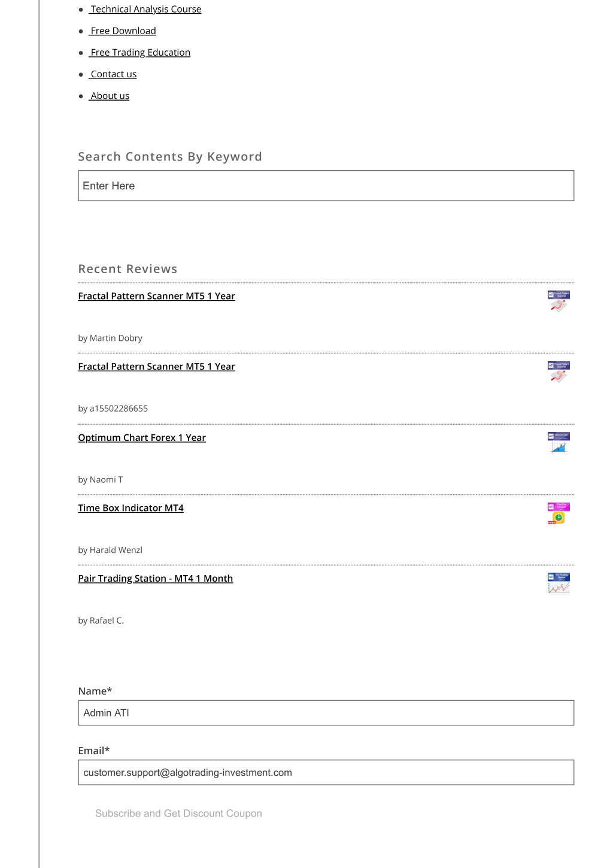Viewport: 613px width, 868px height.
Task: Open second Fractal Pattern Scanner product thumbnail
Action: tap(559, 372)
